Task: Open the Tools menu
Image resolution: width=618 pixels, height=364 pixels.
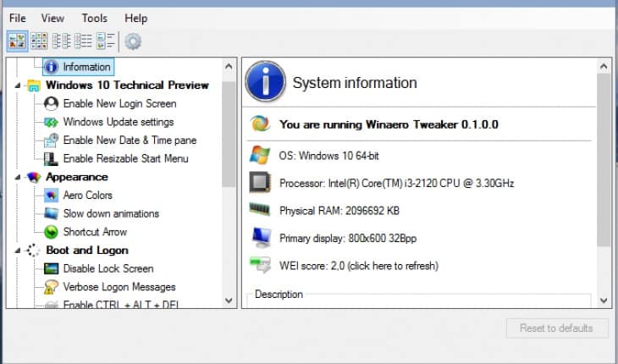Action: click(x=94, y=18)
